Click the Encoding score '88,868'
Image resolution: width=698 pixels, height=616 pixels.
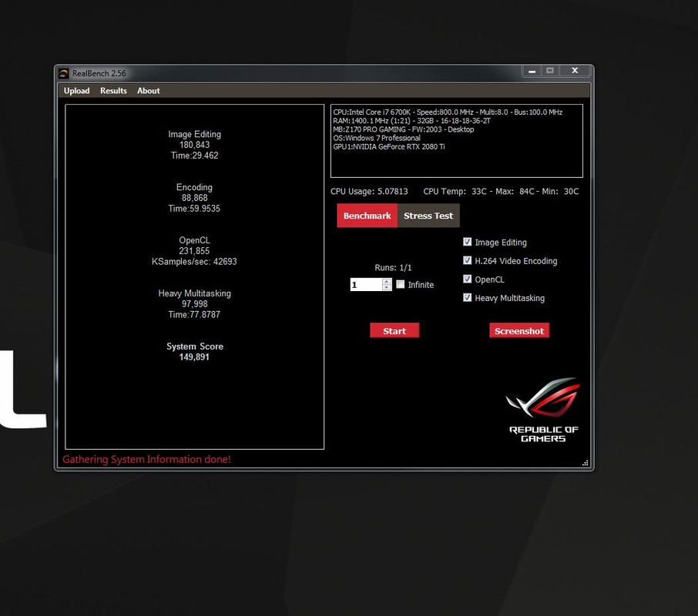point(195,198)
